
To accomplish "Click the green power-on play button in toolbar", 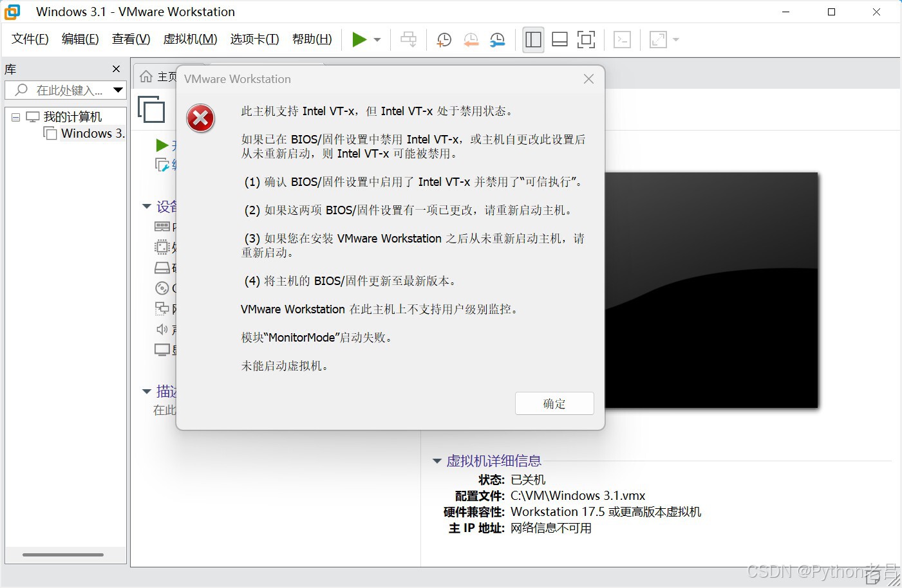I will [359, 39].
